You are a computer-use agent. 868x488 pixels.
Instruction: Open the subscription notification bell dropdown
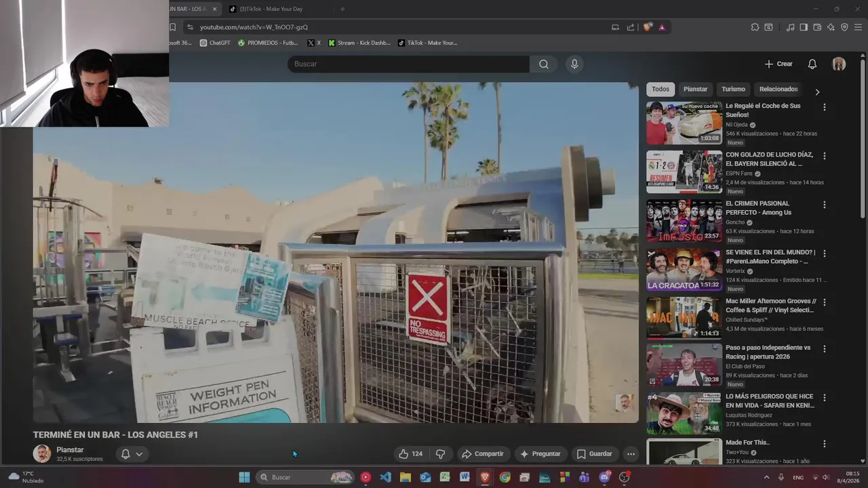(132, 454)
